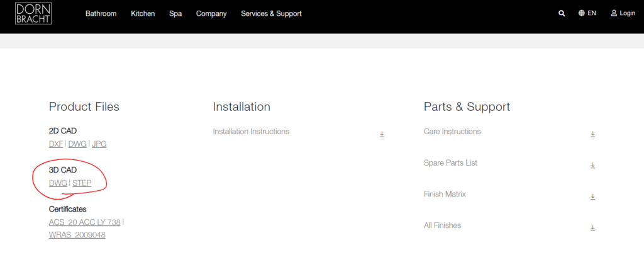Open the Kitchen menu
Screen dimensions: 644x279
pos(143,14)
